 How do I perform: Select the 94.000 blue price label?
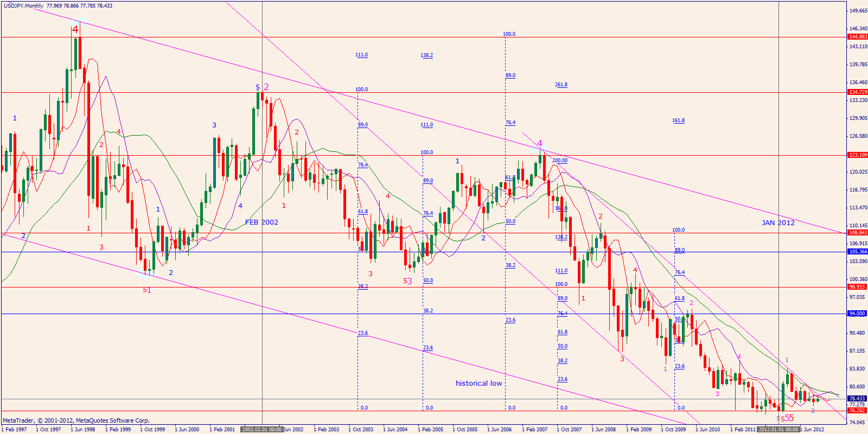tap(858, 314)
